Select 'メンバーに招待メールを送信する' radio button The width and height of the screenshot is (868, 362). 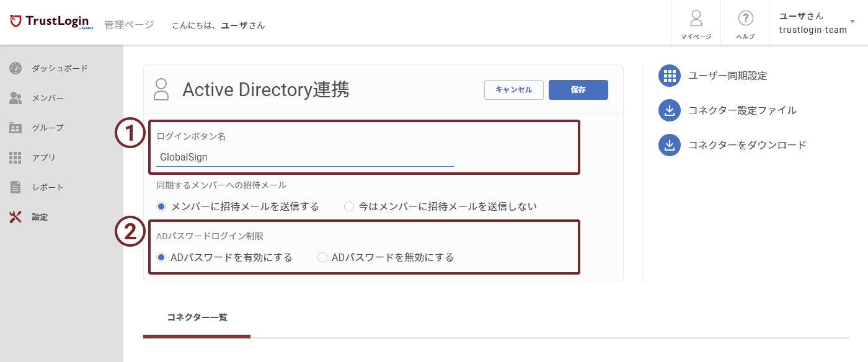point(161,206)
